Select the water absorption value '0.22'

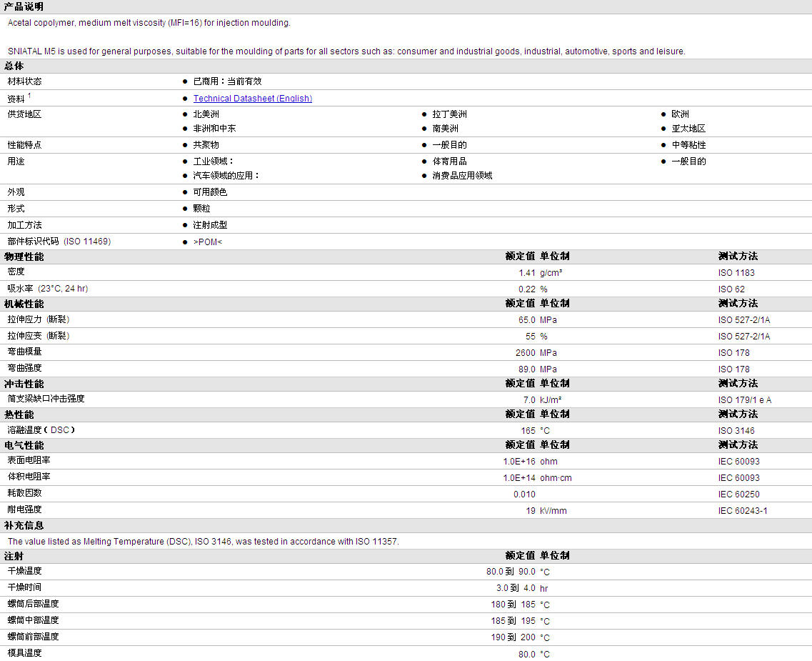coord(527,289)
